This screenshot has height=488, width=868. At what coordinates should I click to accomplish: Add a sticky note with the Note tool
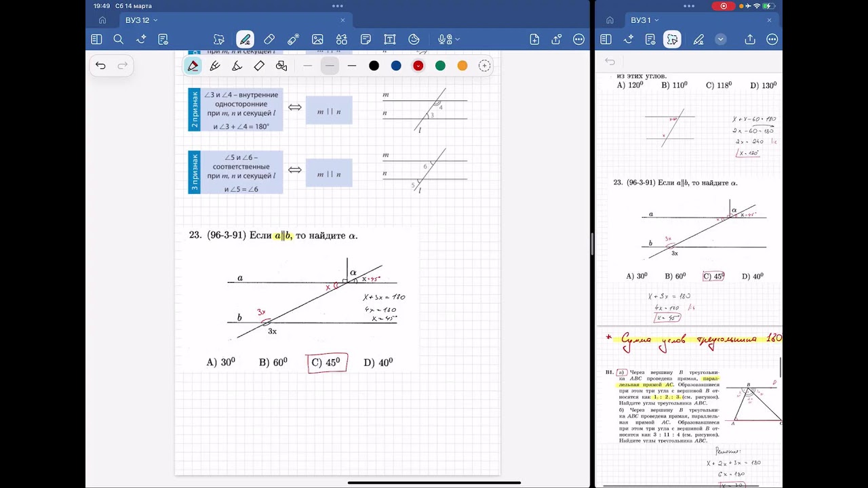pos(366,39)
